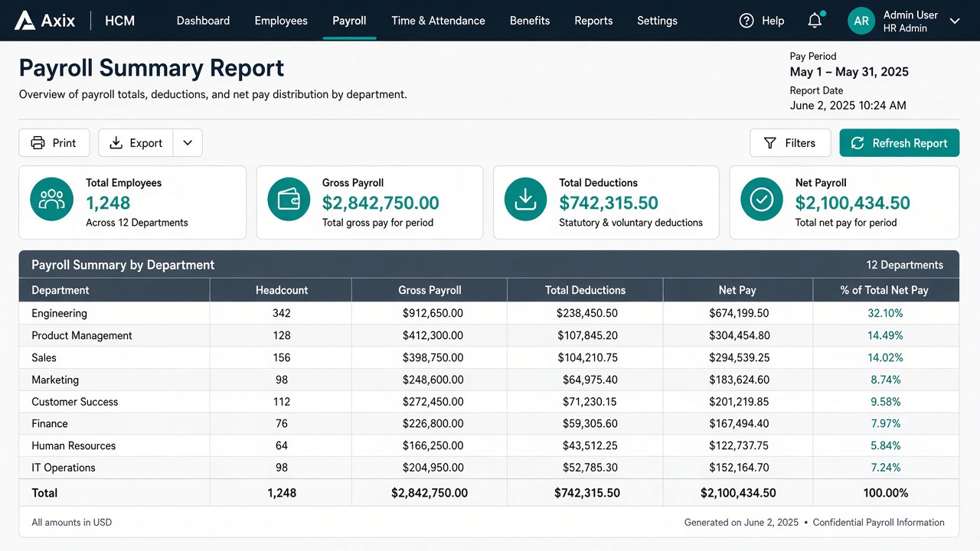980x551 pixels.
Task: Click Product Management in the table
Action: 82,335
